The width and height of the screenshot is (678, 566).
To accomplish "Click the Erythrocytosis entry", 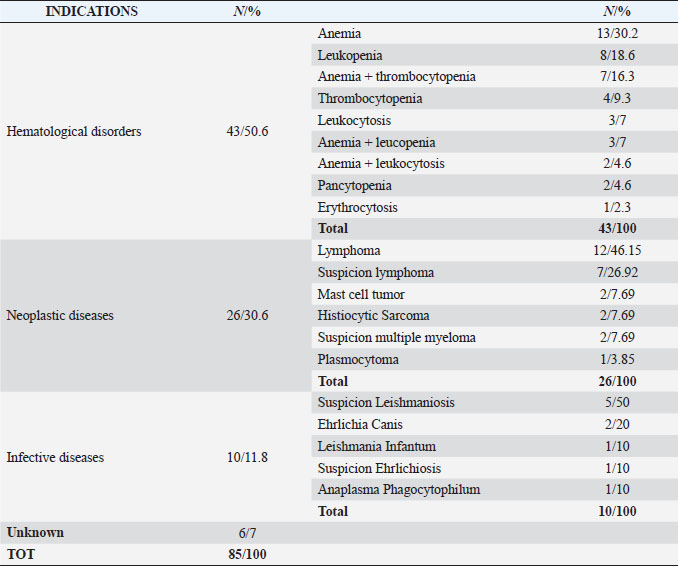I will [x=357, y=208].
